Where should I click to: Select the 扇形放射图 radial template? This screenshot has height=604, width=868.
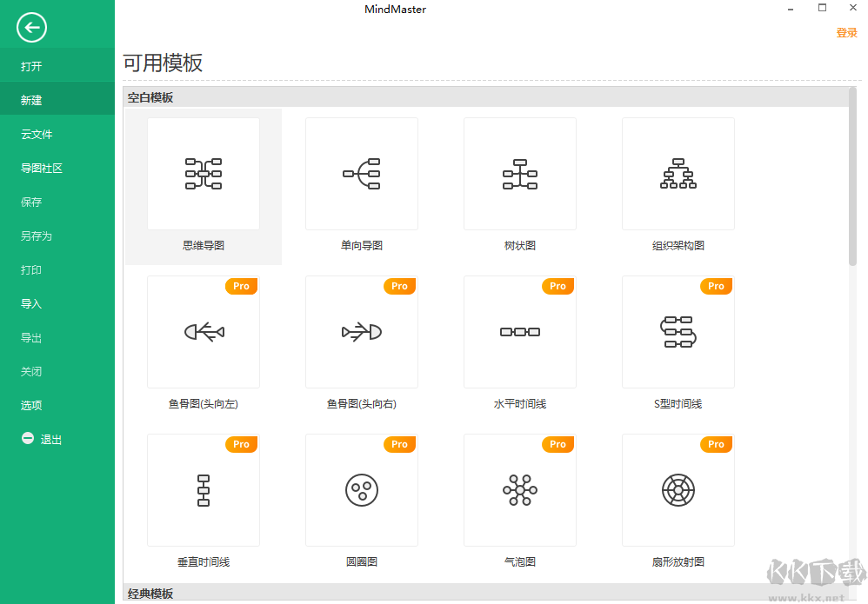678,490
